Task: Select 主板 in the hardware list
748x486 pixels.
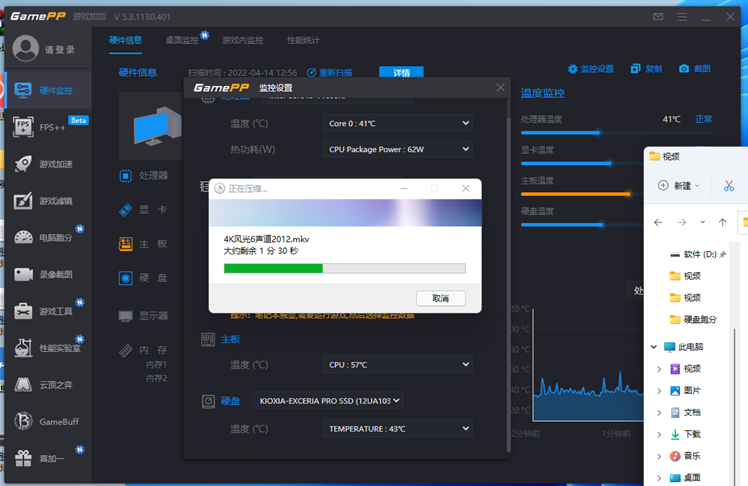Action: [x=144, y=244]
